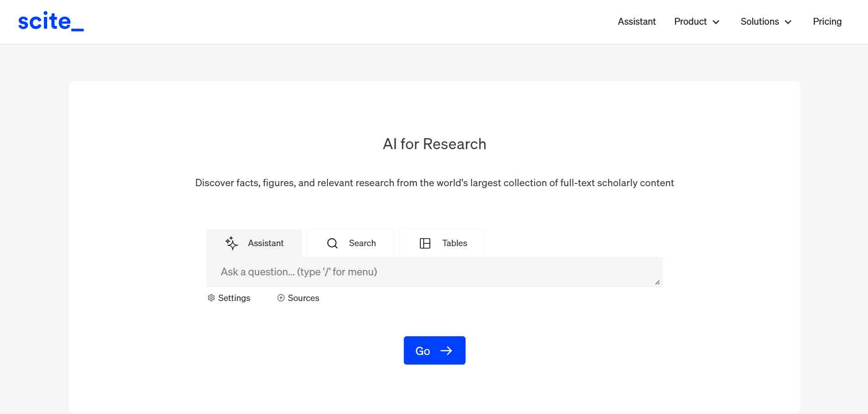Expand the Solutions dropdown chevron
868x414 pixels.
[788, 22]
